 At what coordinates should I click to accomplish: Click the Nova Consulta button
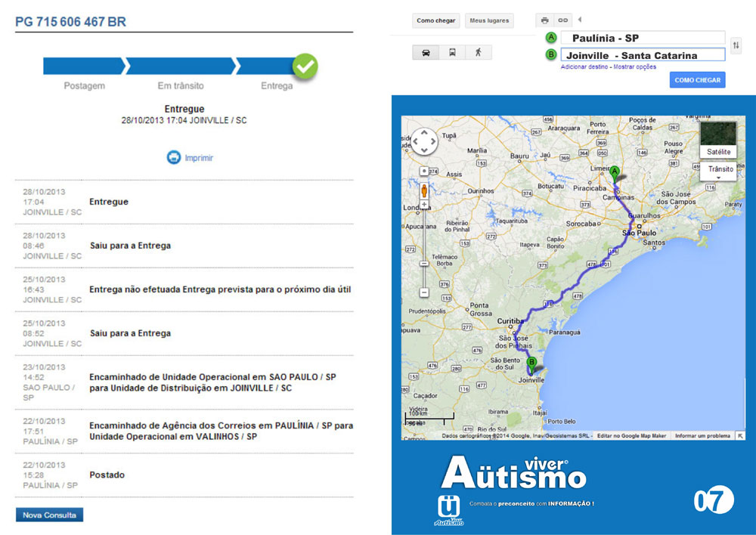pos(49,515)
